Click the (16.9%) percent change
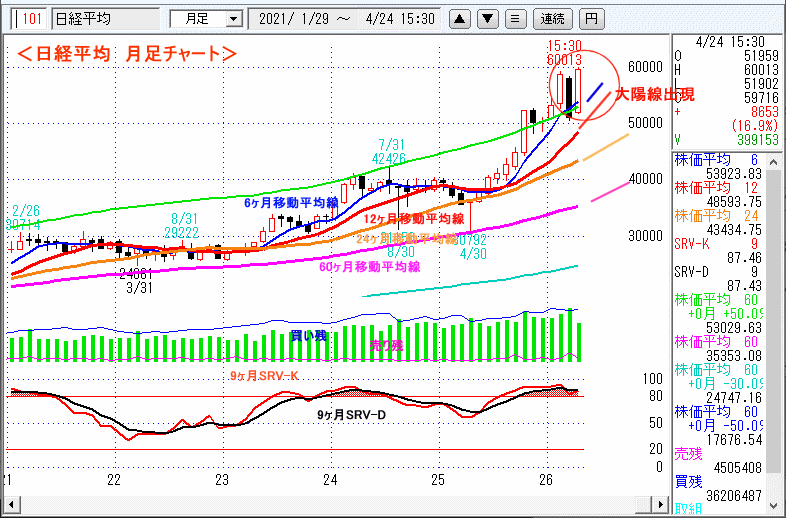Viewport: 786px width, 518px height. pos(754,125)
